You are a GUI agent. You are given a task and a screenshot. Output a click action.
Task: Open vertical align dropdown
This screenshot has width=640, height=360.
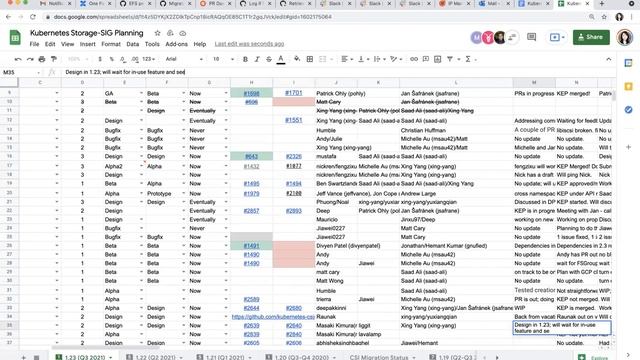coord(363,59)
